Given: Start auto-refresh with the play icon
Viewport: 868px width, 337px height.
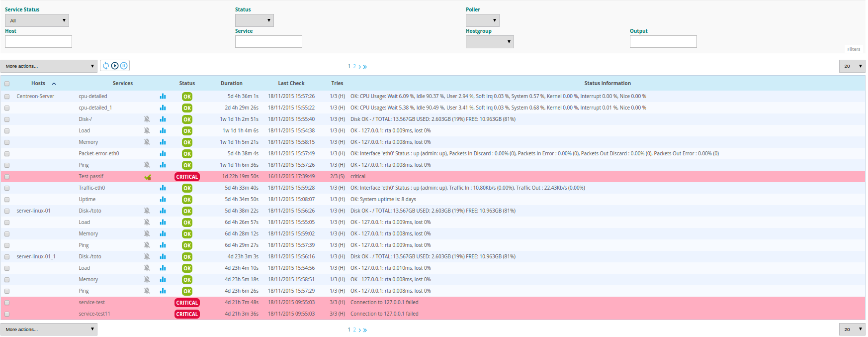Looking at the screenshot, I should pyautogui.click(x=115, y=66).
